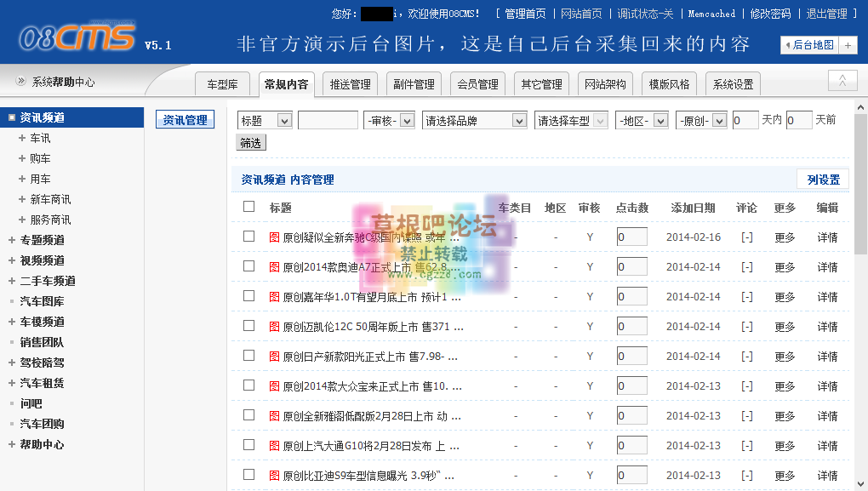Click the 图 icon on the 原创上汽大通G10 row

pyautogui.click(x=273, y=444)
